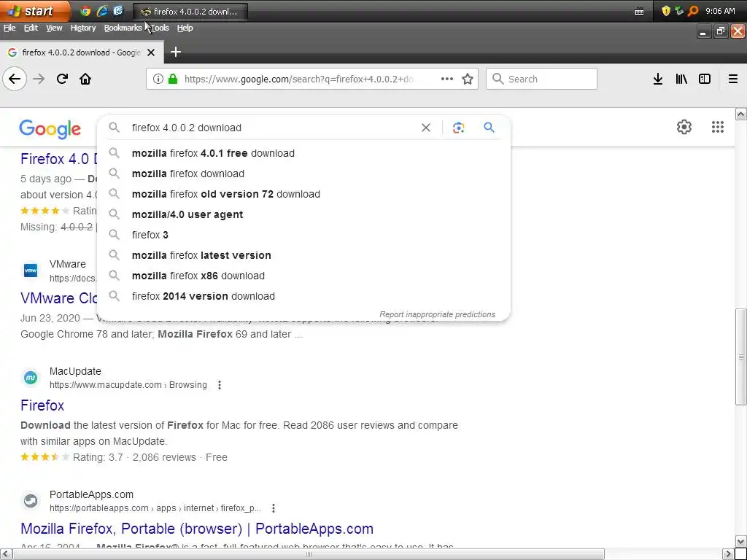Image resolution: width=747 pixels, height=560 pixels.
Task: Click the forward navigation arrow
Action: (x=39, y=79)
